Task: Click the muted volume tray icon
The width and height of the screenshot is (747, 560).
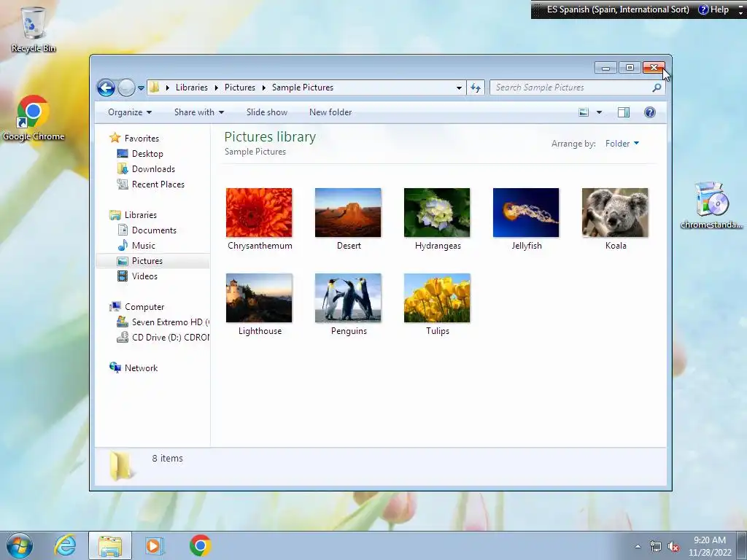Action: tap(673, 547)
